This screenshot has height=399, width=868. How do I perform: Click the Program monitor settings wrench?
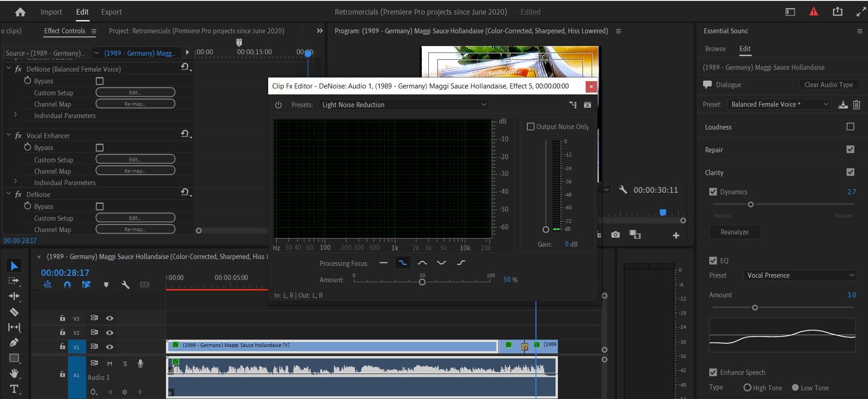coord(623,190)
